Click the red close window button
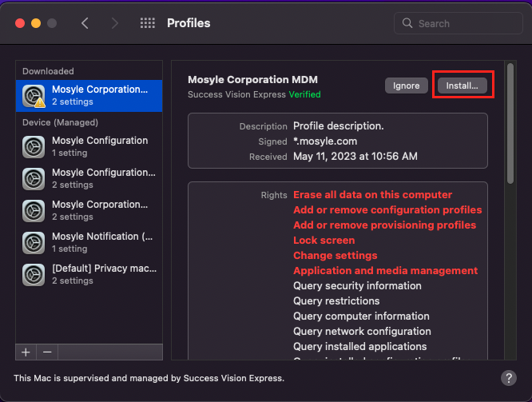Screen dimensions: 532x402 (x=20, y=23)
